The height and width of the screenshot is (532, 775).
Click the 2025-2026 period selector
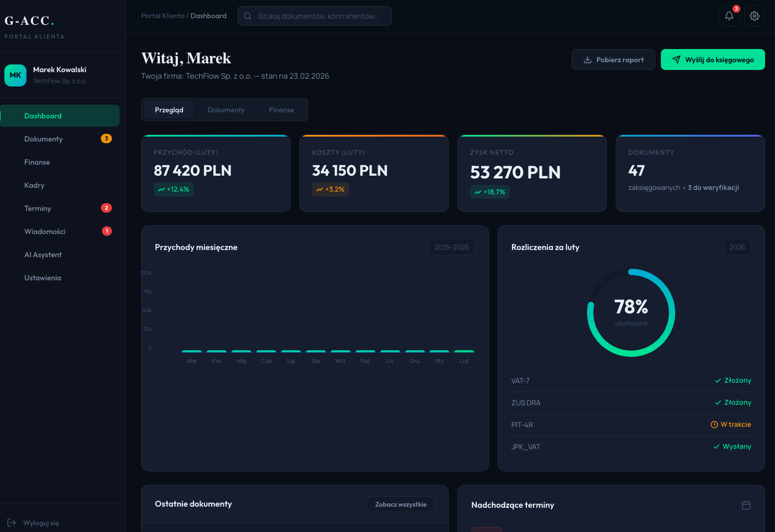coord(451,247)
